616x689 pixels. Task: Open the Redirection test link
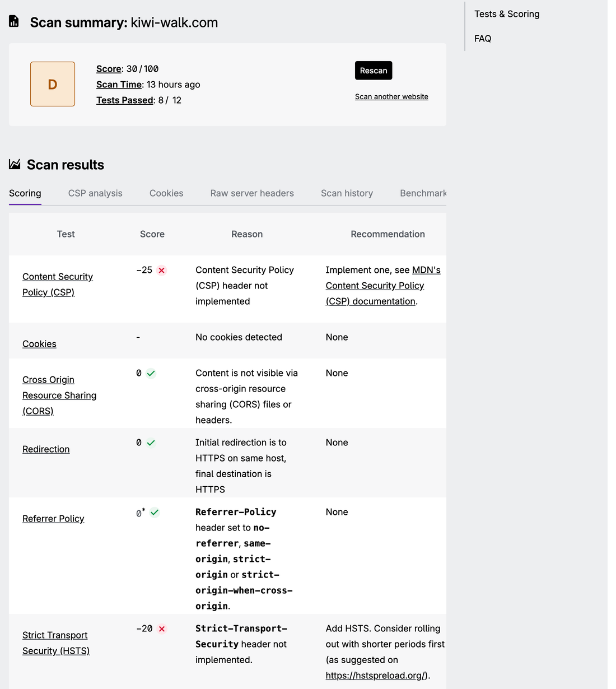[46, 449]
